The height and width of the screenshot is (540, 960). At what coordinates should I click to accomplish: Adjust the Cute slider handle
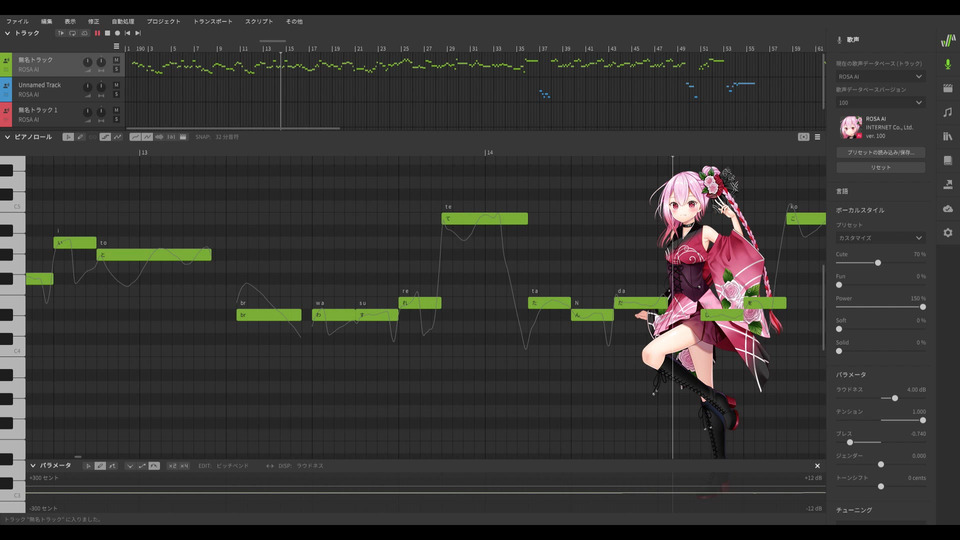[x=878, y=263]
